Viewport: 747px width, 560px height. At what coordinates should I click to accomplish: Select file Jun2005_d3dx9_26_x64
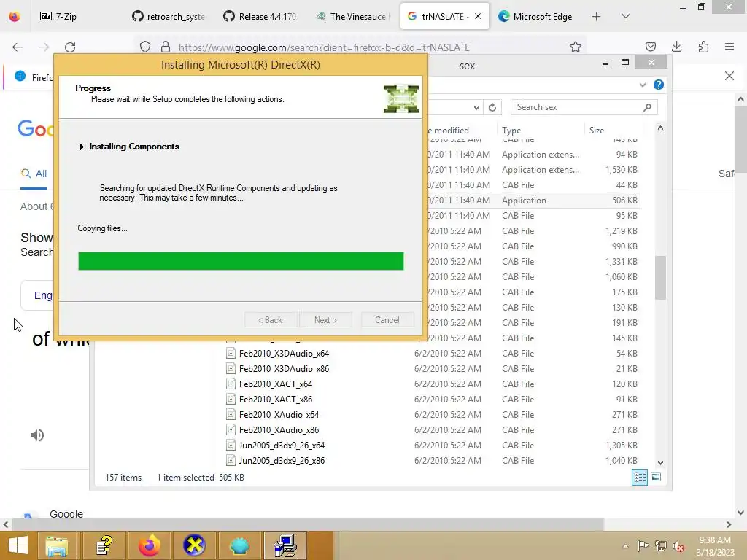point(282,446)
